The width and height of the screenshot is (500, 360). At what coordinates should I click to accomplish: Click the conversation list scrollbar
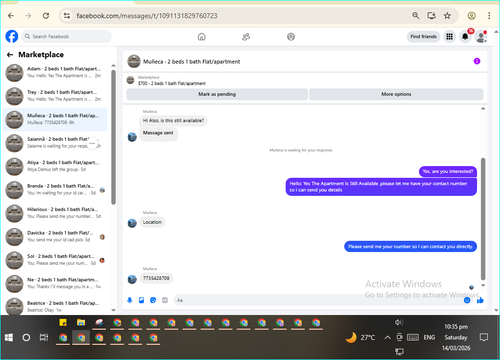click(x=113, y=137)
